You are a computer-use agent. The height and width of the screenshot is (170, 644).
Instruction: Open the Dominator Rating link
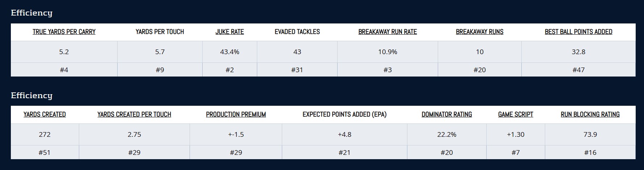pos(446,114)
